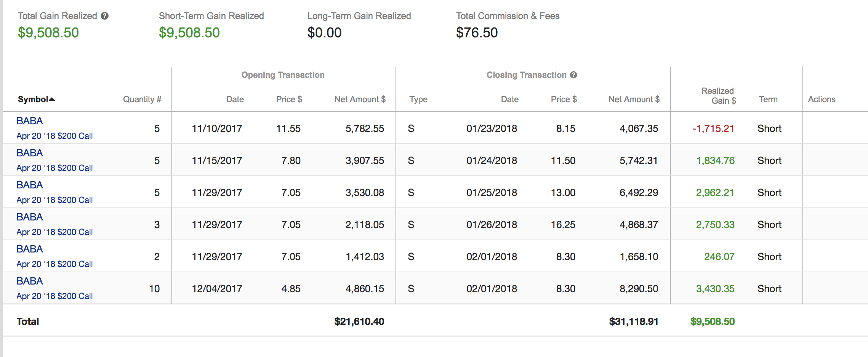This screenshot has width=868, height=357.
Task: Open BABA link in row opened 11/10/2017
Action: (x=30, y=121)
